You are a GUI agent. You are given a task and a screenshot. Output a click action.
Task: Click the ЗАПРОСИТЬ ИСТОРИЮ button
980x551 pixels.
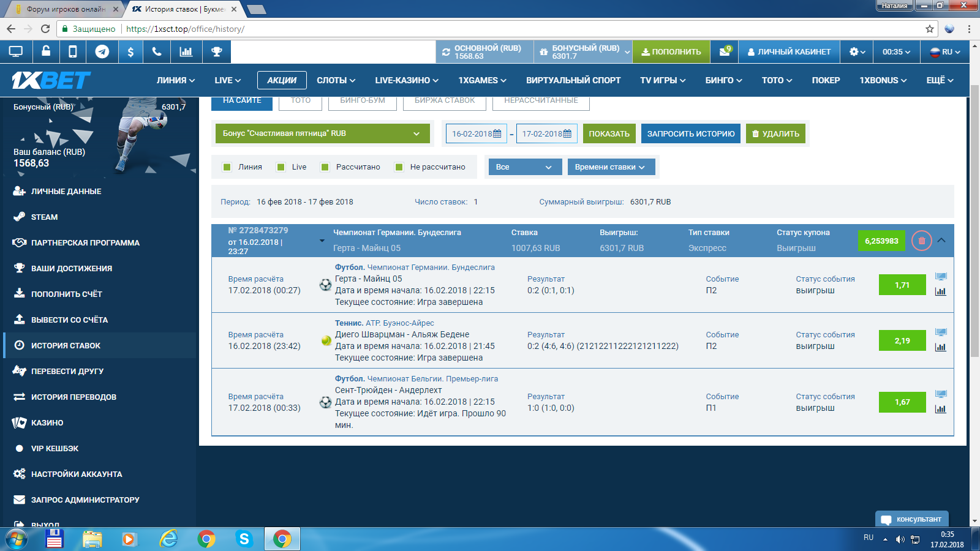click(691, 133)
